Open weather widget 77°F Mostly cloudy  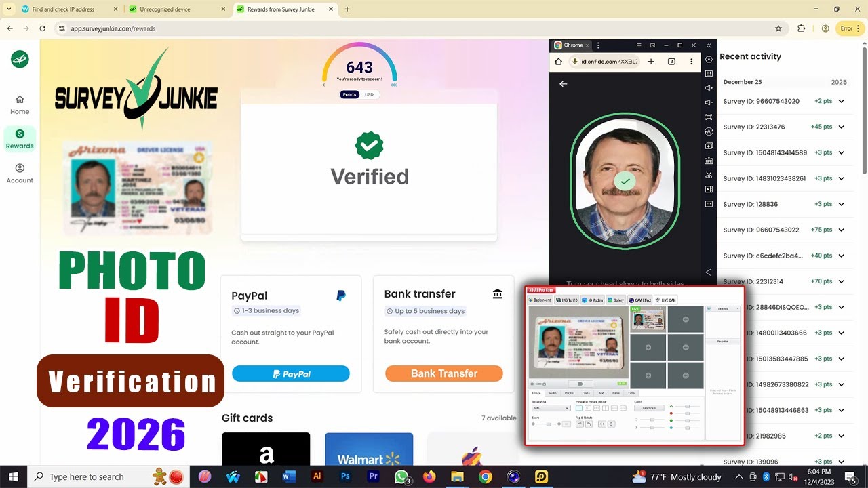tap(676, 476)
